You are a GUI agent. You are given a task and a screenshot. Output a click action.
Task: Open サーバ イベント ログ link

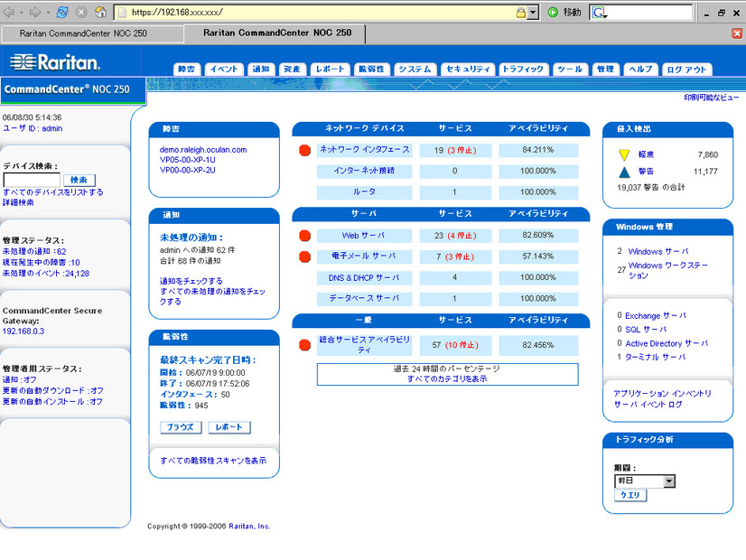point(648,405)
